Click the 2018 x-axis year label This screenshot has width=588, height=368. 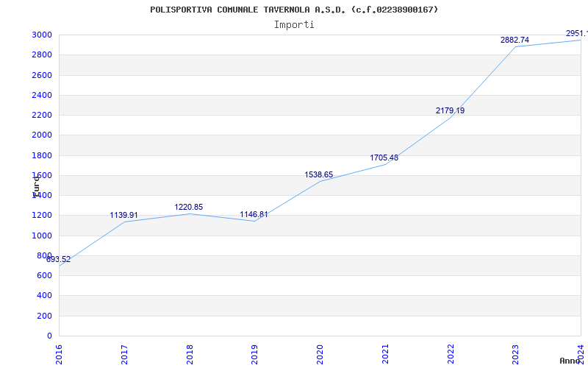[190, 354]
